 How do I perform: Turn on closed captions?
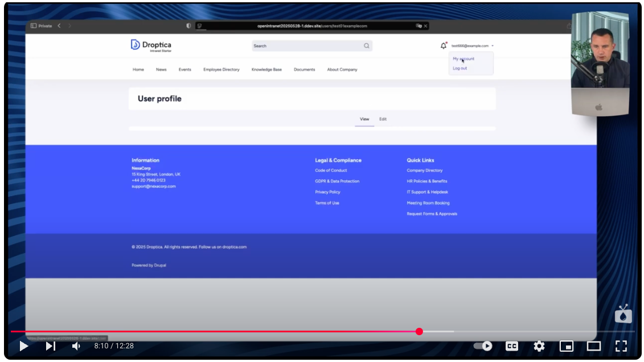click(x=512, y=346)
